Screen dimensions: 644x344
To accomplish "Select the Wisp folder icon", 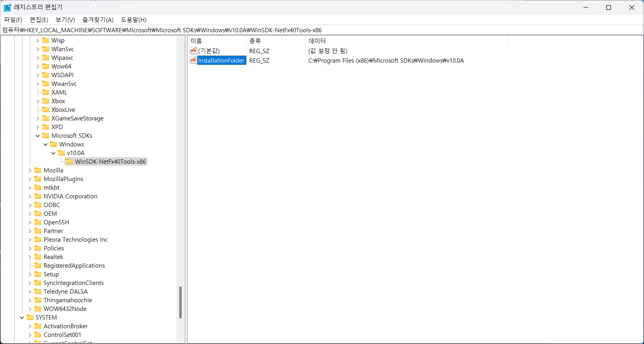I will click(46, 40).
